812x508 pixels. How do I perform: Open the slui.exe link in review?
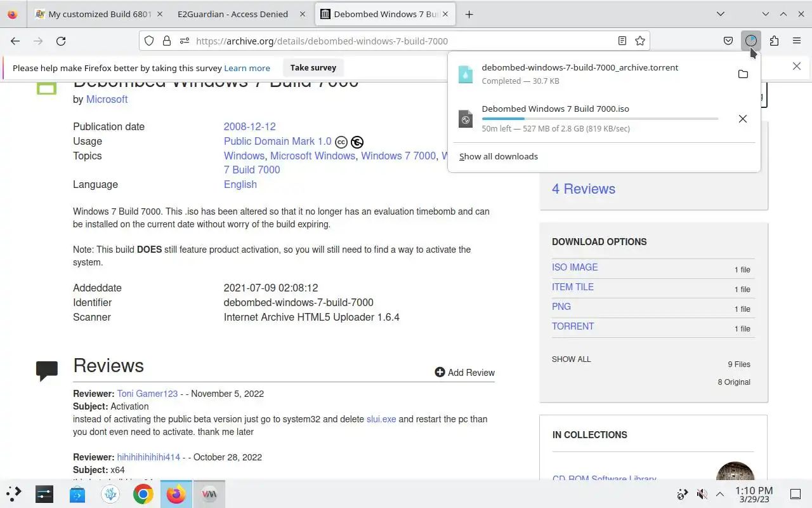pyautogui.click(x=381, y=419)
